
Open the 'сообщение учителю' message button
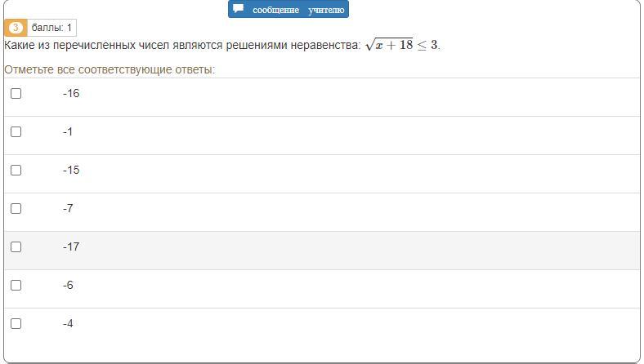click(x=288, y=9)
